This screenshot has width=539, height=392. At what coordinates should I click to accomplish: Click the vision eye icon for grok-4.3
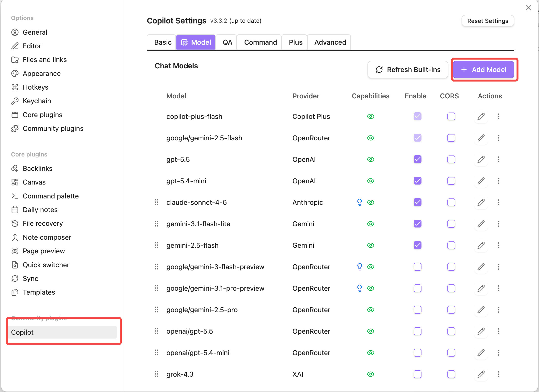[x=371, y=374]
